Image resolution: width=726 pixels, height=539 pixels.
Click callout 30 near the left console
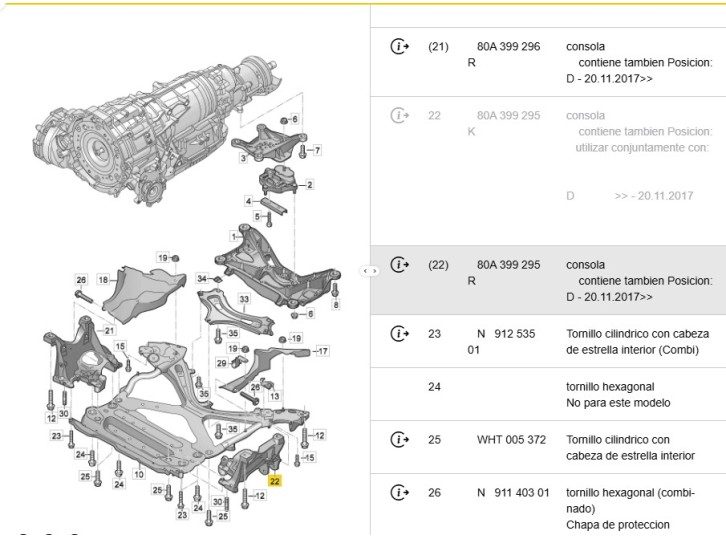[63, 414]
